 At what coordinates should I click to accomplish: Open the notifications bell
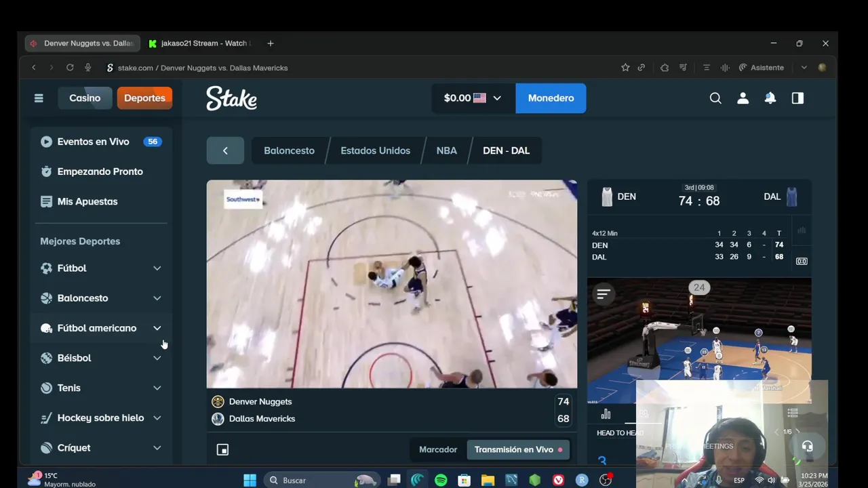point(770,98)
